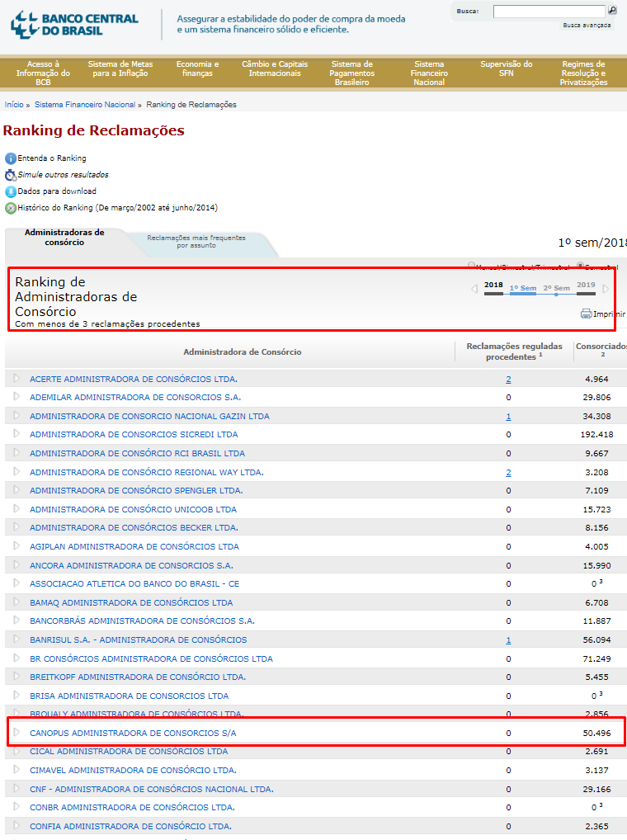
Task: Click the Histórico do Ranking icon
Action: [x=10, y=208]
